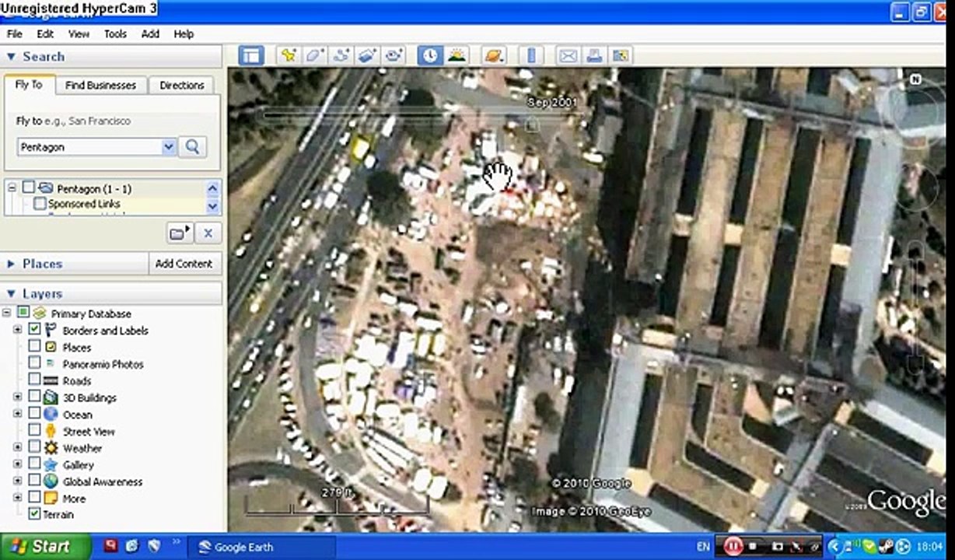
Task: Collapse the Search panel triangle
Action: tap(11, 56)
